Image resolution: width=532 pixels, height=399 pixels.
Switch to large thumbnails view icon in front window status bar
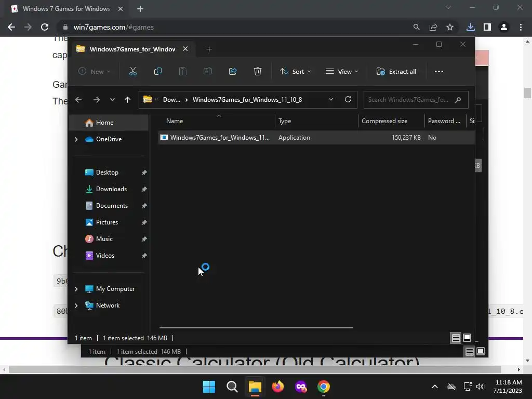[467, 338]
